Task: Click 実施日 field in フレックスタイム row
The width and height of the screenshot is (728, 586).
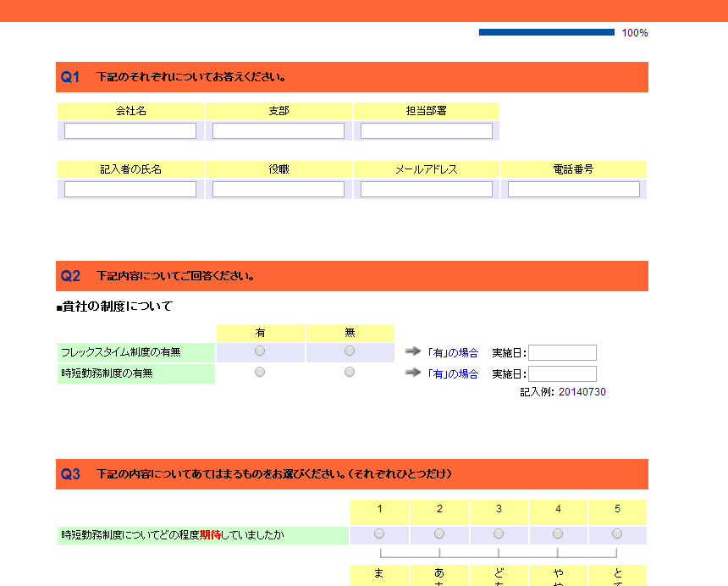Action: click(x=562, y=353)
